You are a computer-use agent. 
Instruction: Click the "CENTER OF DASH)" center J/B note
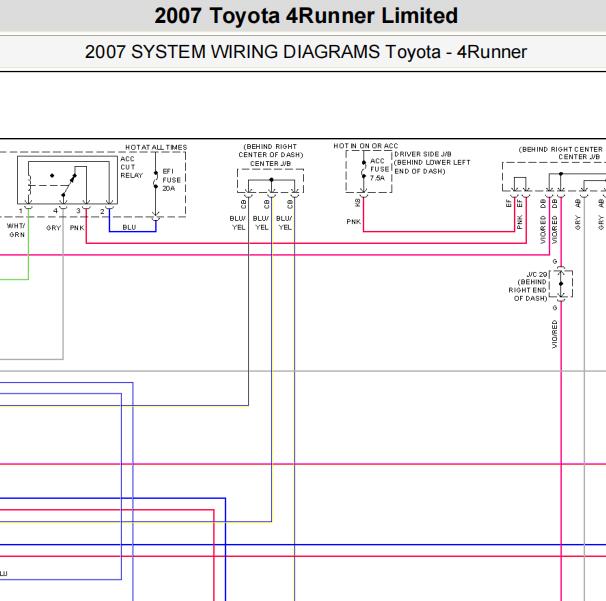271,155
